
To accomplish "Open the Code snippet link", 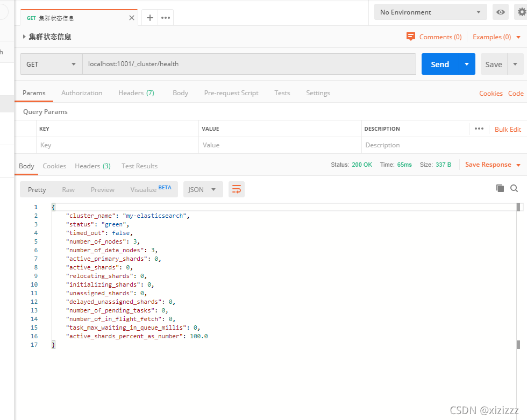I will coord(516,94).
